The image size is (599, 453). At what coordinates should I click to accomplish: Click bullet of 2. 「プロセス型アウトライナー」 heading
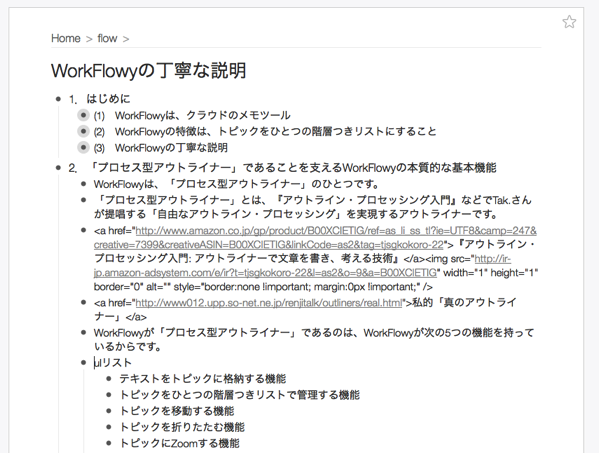pyautogui.click(x=58, y=167)
